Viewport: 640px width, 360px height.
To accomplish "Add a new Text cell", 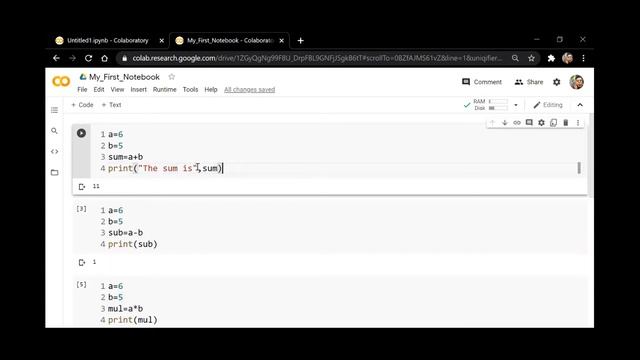I will [111, 105].
